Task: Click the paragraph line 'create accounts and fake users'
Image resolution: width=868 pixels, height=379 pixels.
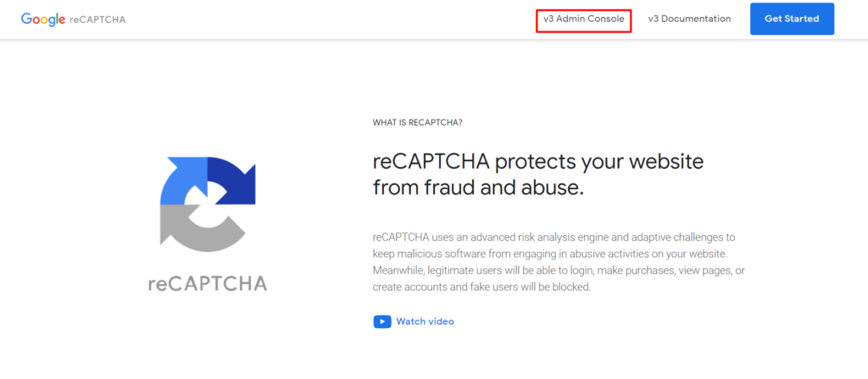Action: click(x=482, y=287)
